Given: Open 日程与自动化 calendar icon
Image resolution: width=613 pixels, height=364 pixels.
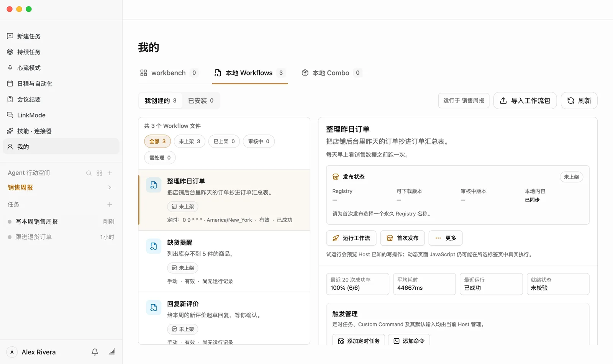Looking at the screenshot, I should click(10, 83).
